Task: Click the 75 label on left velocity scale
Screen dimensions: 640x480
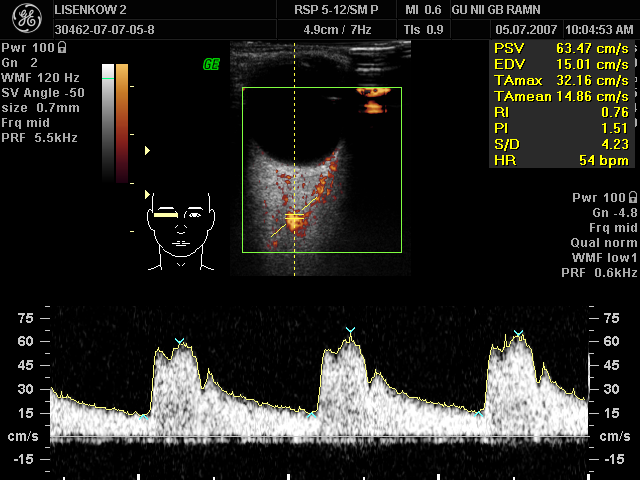Action: [25, 318]
